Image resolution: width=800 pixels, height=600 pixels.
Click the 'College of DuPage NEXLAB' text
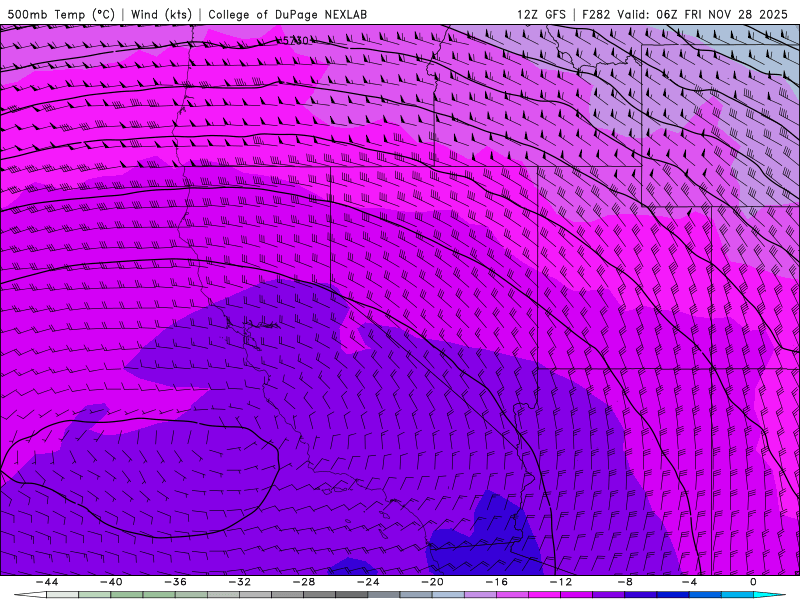click(x=287, y=14)
